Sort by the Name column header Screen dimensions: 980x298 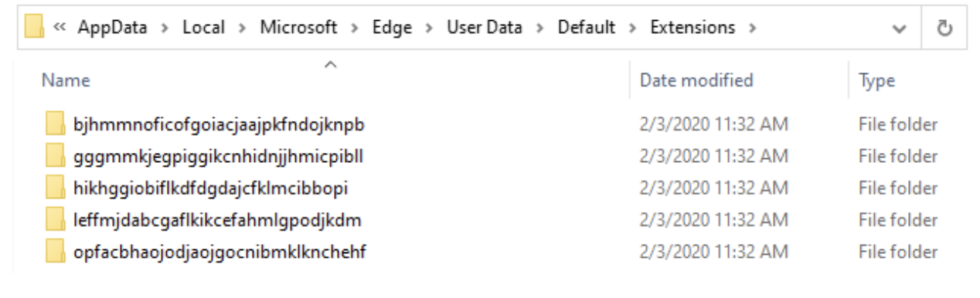point(66,80)
